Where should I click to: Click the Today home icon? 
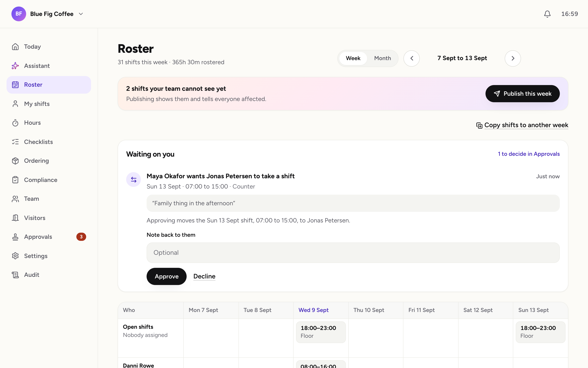click(15, 46)
